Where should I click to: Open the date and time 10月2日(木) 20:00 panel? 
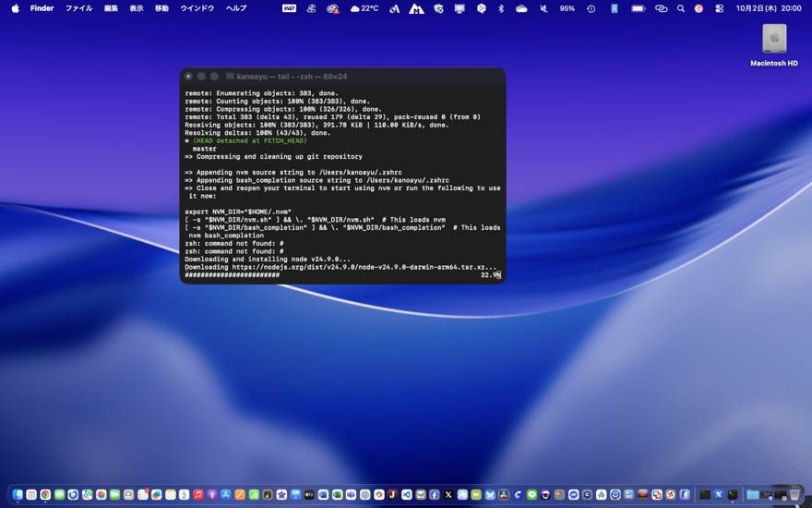click(768, 8)
